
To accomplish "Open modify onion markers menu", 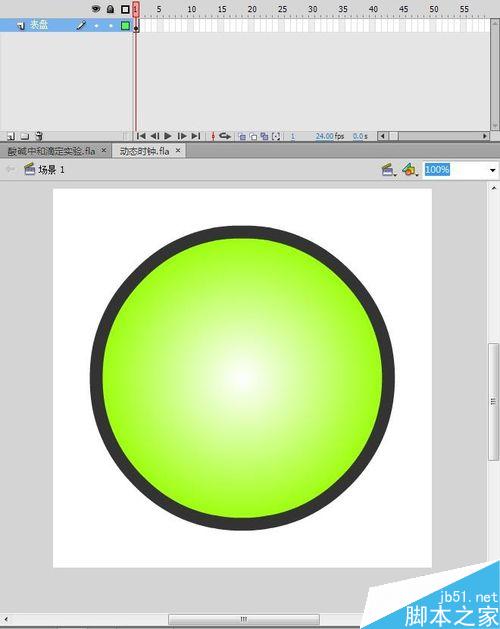I will pos(276,136).
